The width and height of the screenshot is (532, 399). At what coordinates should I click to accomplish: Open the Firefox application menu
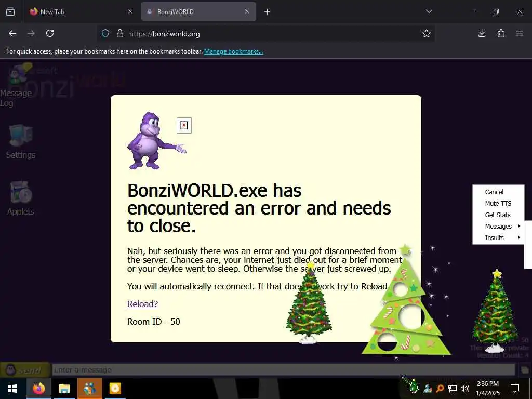tap(520, 33)
